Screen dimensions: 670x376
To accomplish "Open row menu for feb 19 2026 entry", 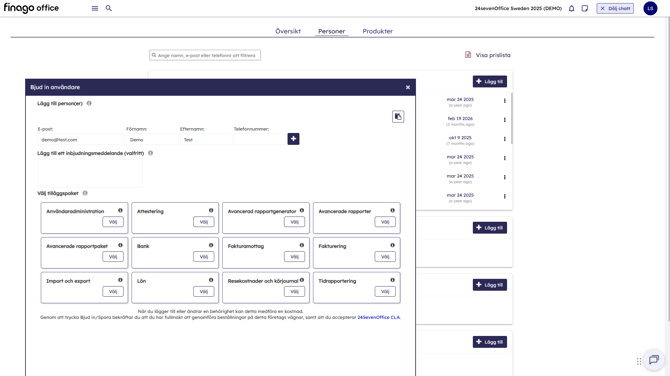I will coord(505,120).
